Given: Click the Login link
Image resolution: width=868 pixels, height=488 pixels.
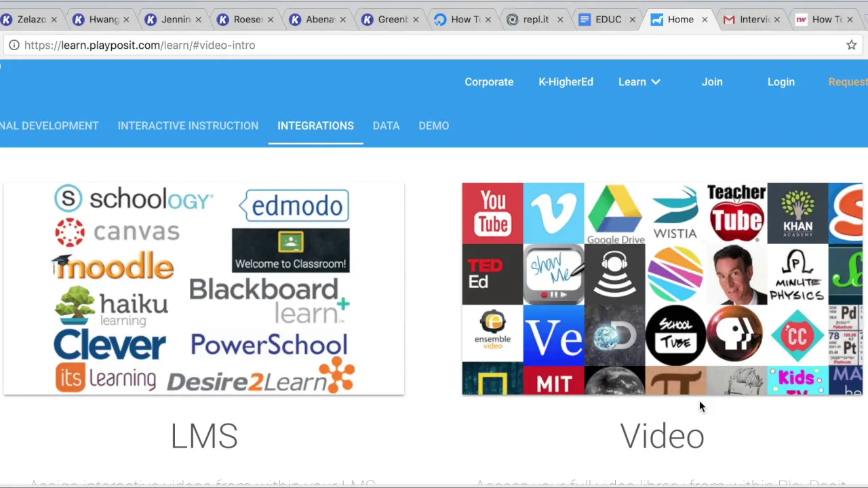Looking at the screenshot, I should tap(781, 82).
